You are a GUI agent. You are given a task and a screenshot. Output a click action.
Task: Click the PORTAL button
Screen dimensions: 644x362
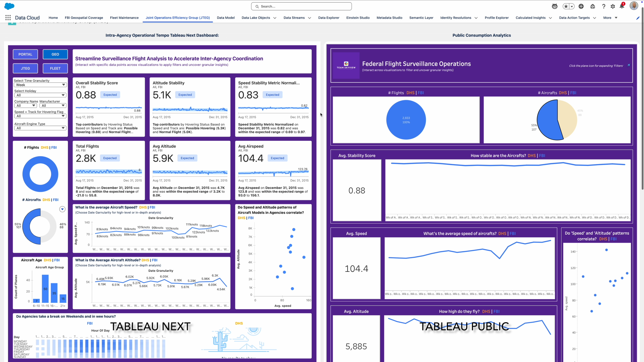(x=25, y=54)
